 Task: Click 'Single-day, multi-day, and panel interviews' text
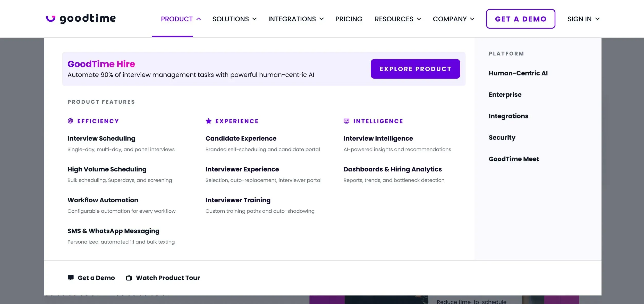(121, 150)
